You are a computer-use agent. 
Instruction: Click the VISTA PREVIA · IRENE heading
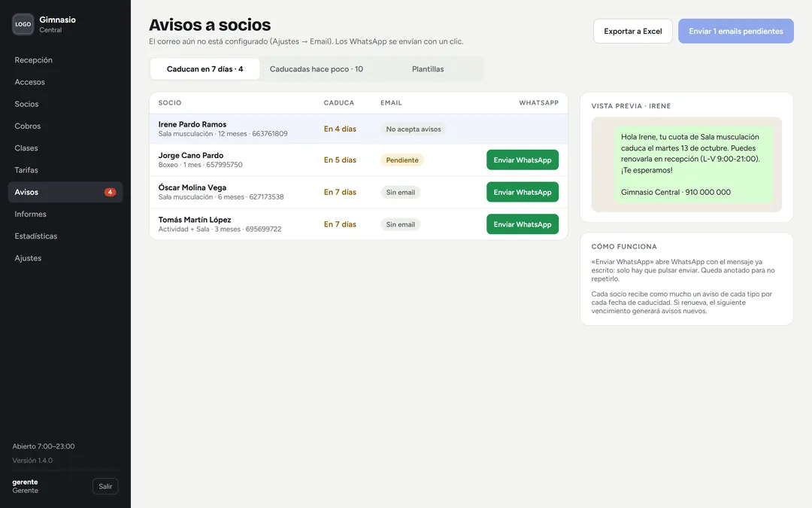[x=631, y=106]
